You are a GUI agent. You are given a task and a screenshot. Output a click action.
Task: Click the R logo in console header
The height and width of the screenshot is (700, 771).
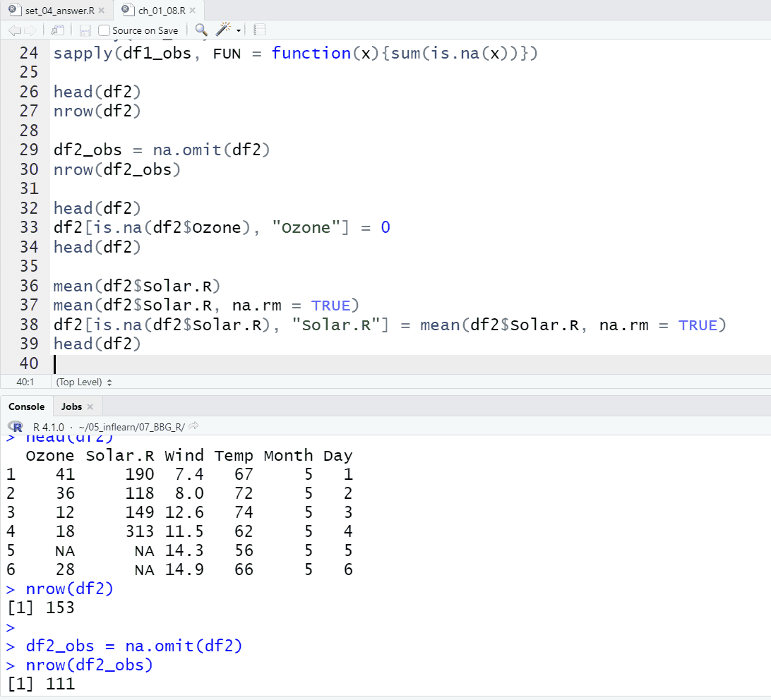16,427
